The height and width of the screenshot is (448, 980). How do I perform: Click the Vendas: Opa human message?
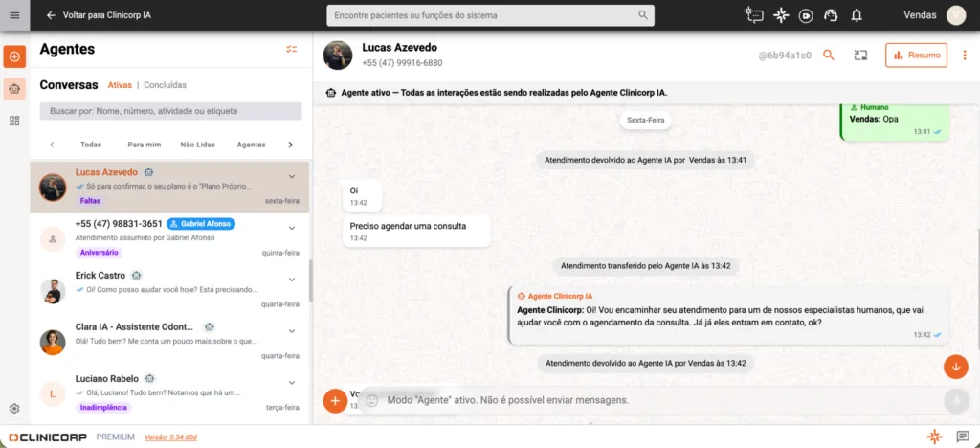(895, 122)
